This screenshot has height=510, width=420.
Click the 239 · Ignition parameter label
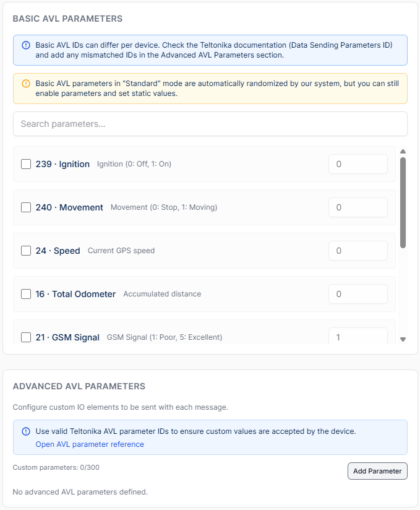tap(62, 164)
